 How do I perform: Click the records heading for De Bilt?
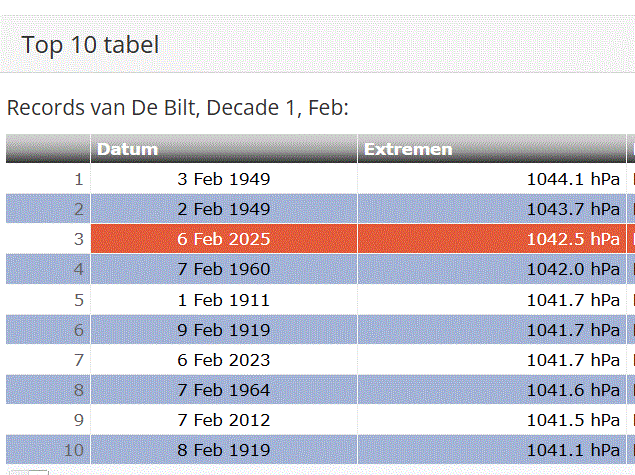click(x=177, y=108)
